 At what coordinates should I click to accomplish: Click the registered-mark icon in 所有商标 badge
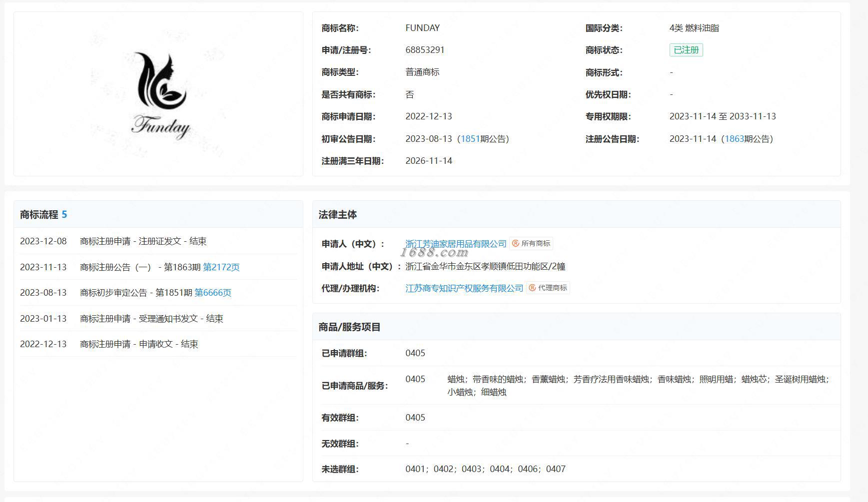(516, 244)
